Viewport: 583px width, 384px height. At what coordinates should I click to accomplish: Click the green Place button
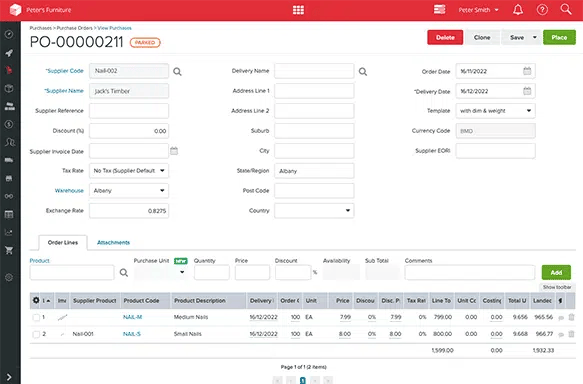559,37
